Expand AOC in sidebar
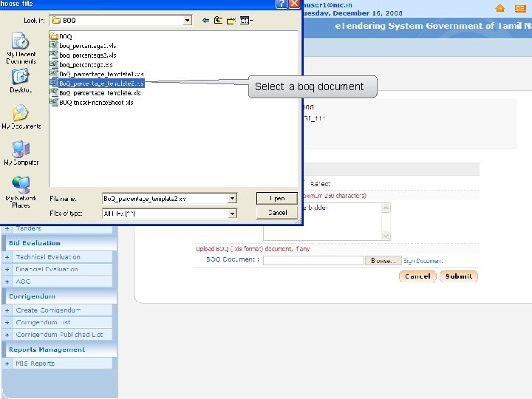The image size is (532, 399). click(7, 282)
